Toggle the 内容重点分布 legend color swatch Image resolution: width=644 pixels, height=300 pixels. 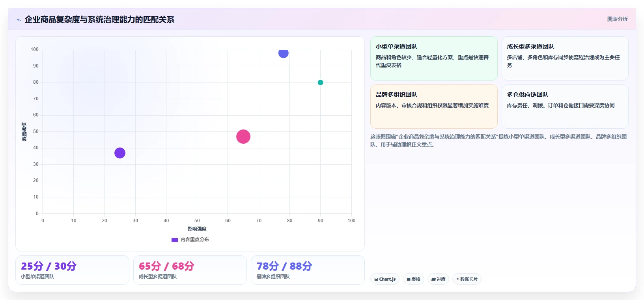(x=175, y=240)
